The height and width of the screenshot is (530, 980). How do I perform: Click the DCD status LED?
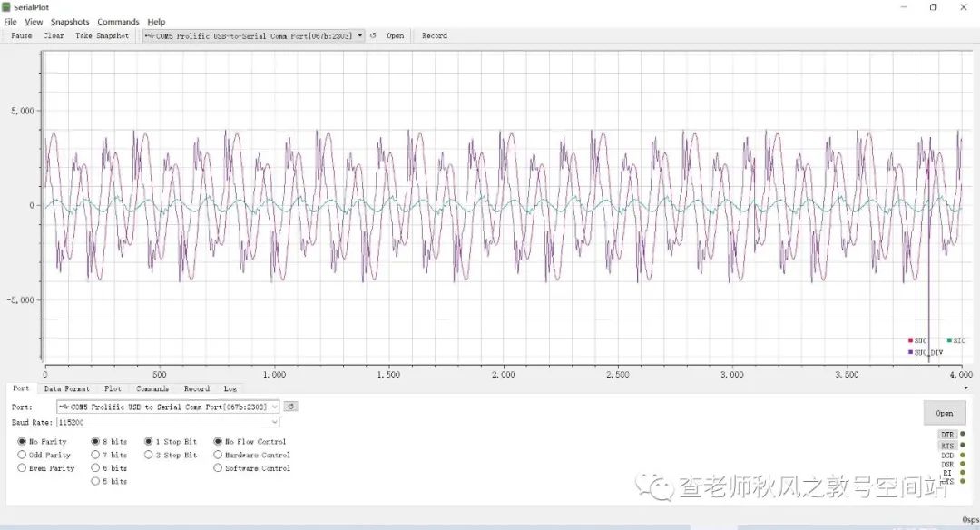tap(963, 455)
